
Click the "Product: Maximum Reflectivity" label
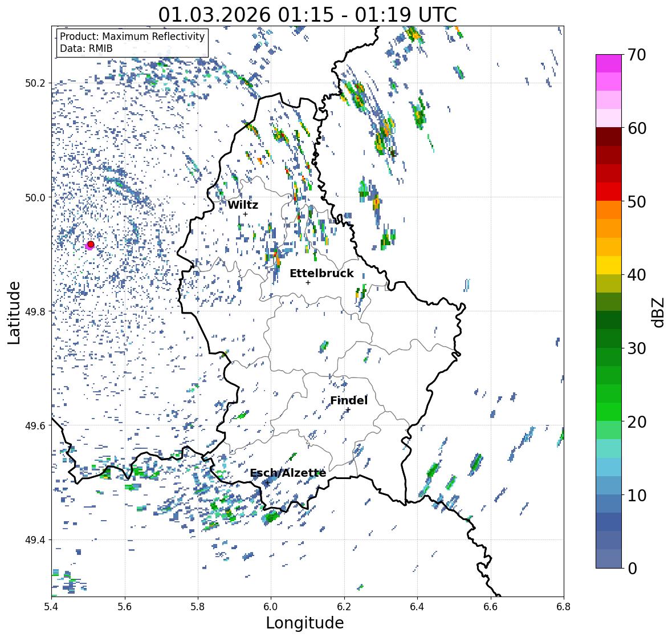[x=132, y=36]
